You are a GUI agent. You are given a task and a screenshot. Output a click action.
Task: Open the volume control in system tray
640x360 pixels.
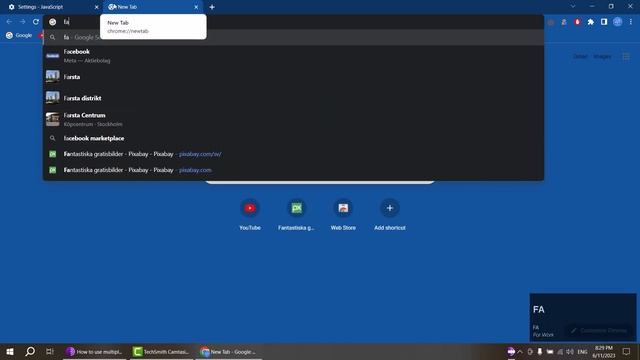pos(570,351)
